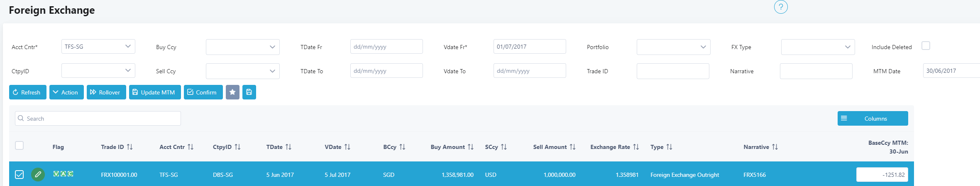
Task: Click the star favorite icon button
Action: 232,92
